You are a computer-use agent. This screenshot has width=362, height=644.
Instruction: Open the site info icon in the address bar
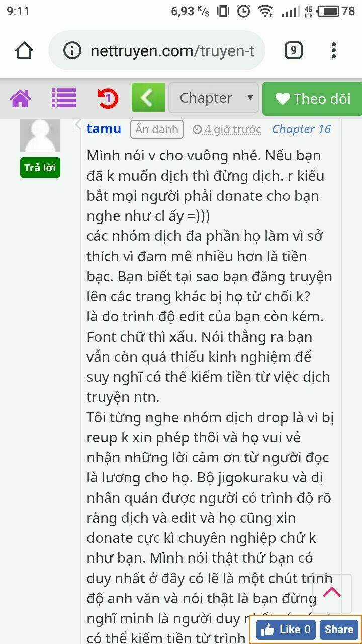point(72,51)
